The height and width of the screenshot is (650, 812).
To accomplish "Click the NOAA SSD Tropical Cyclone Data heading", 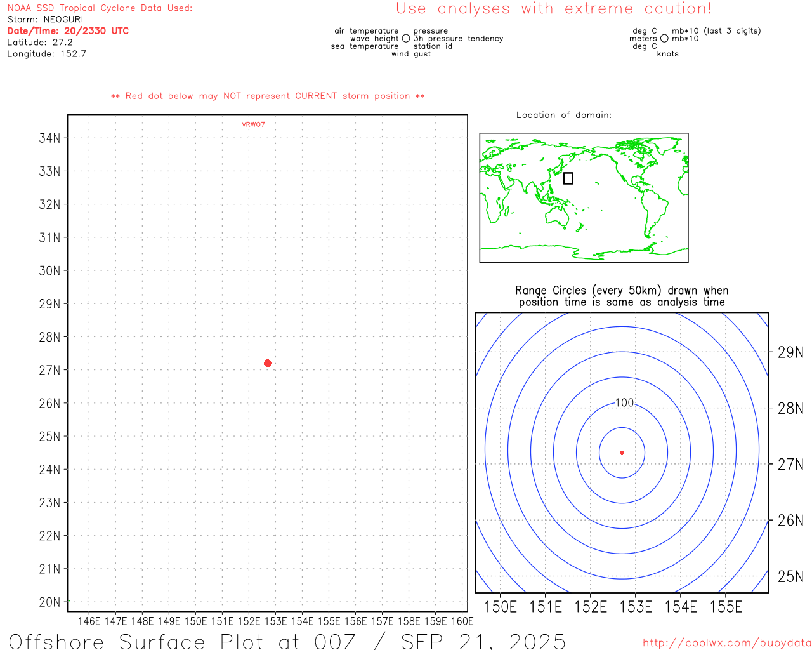I will [x=100, y=8].
